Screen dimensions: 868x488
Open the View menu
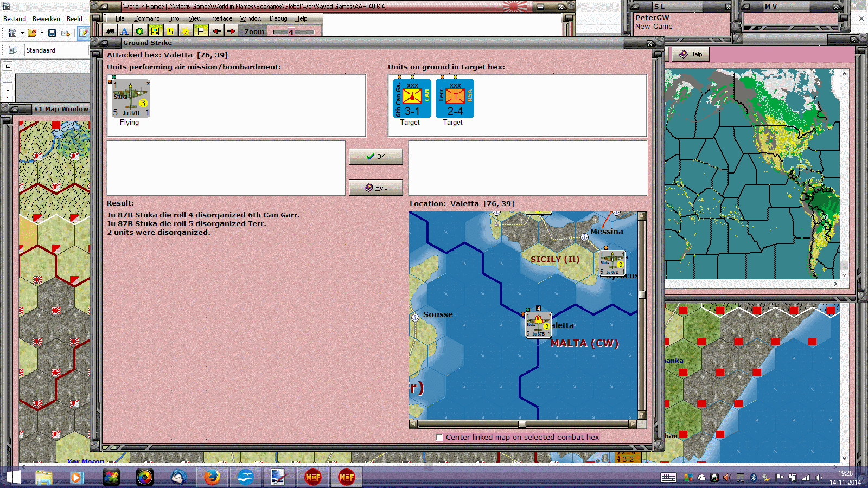coord(195,18)
